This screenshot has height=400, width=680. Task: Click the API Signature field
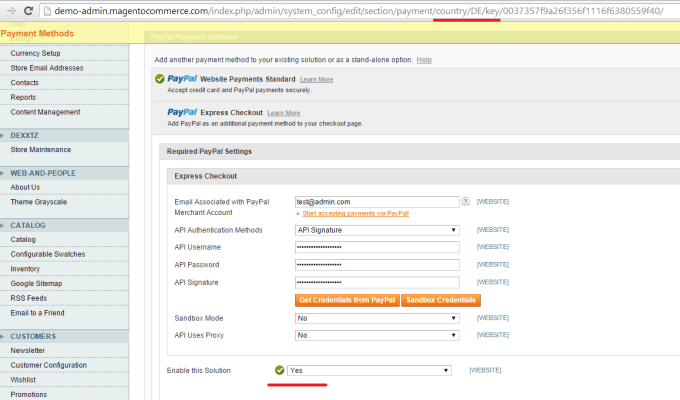click(x=377, y=282)
